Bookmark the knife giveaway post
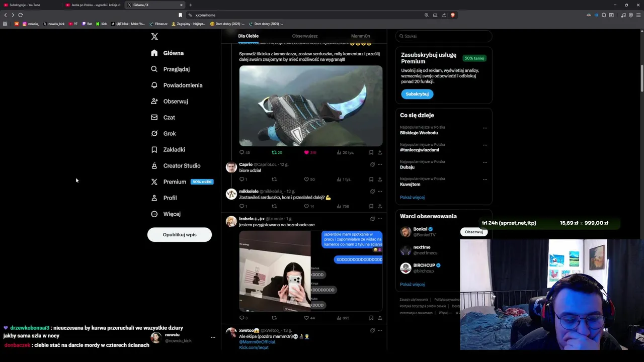This screenshot has width=644, height=362. click(371, 152)
